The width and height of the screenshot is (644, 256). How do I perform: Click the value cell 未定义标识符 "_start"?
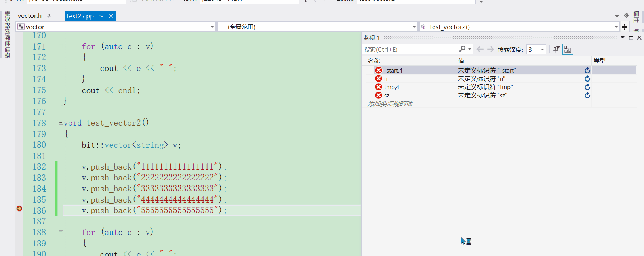(487, 70)
